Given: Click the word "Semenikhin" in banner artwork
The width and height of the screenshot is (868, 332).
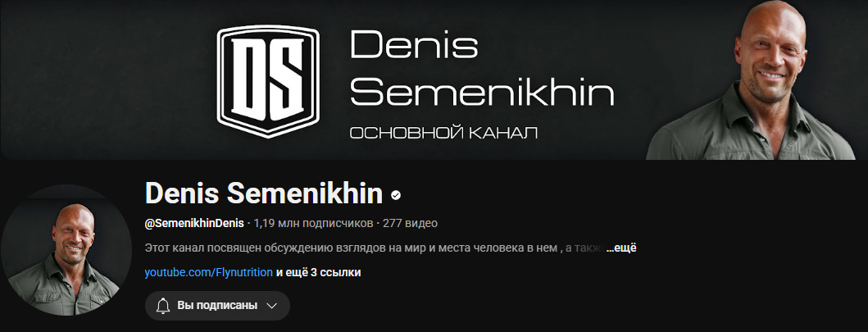Looking at the screenshot, I should pos(482,92).
